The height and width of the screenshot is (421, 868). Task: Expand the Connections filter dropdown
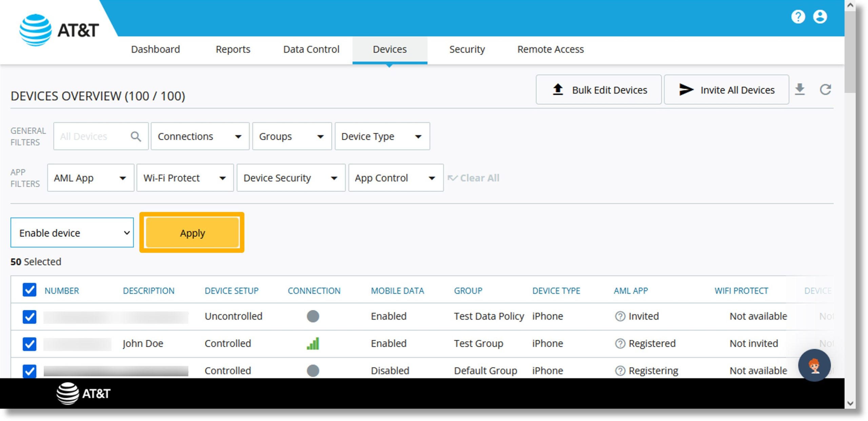click(x=200, y=136)
